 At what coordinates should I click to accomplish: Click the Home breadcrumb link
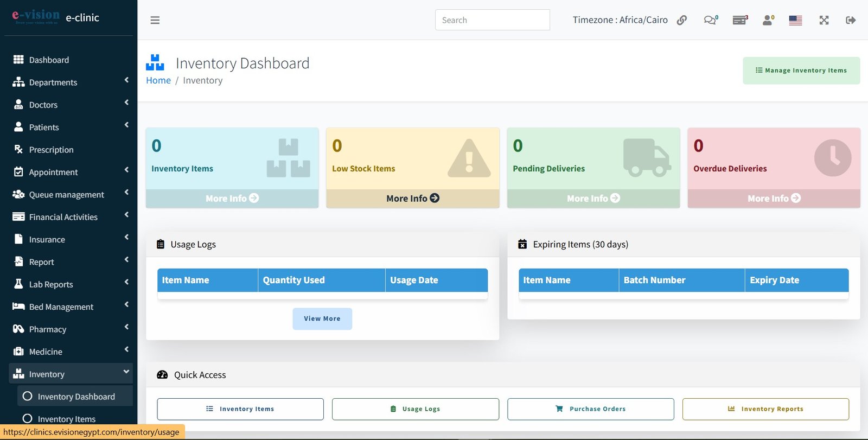(158, 80)
